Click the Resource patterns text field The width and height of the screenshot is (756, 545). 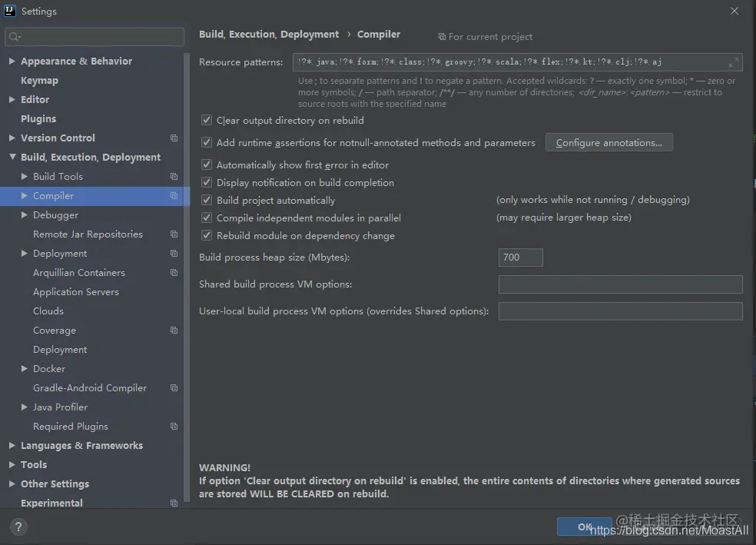click(x=517, y=62)
